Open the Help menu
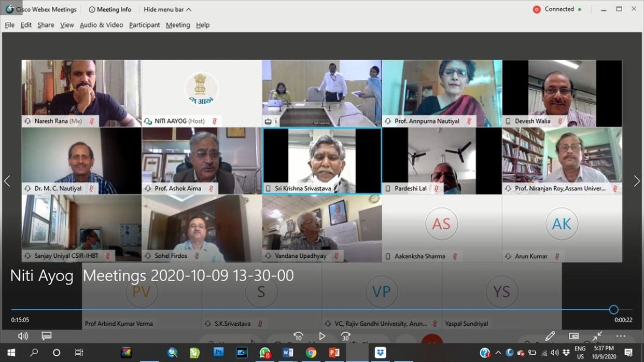644x362 pixels. [x=203, y=25]
